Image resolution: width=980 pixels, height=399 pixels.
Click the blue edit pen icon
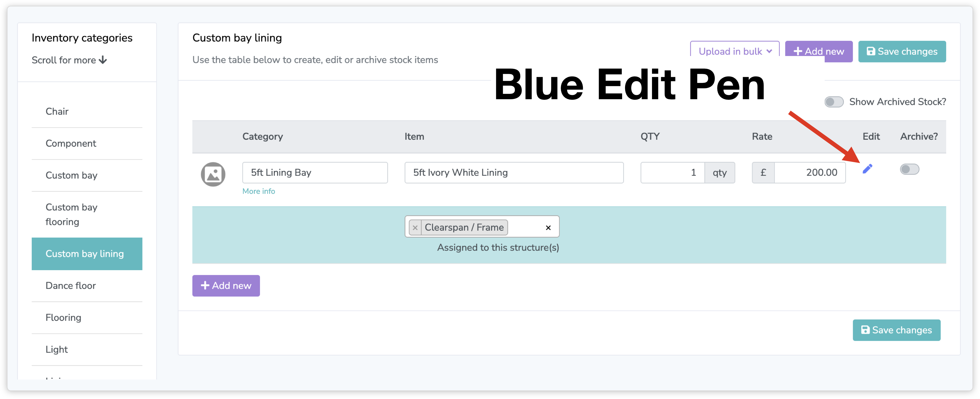click(x=867, y=169)
